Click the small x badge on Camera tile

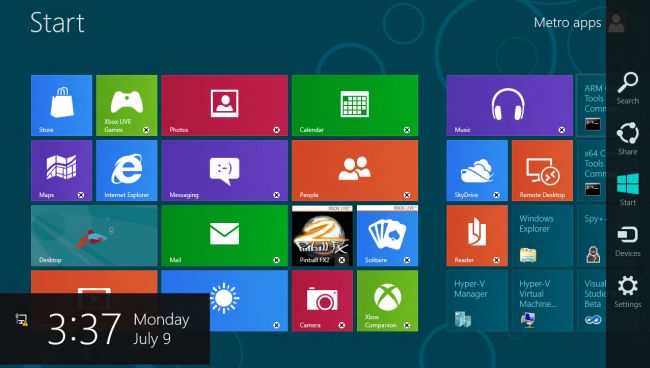point(342,325)
